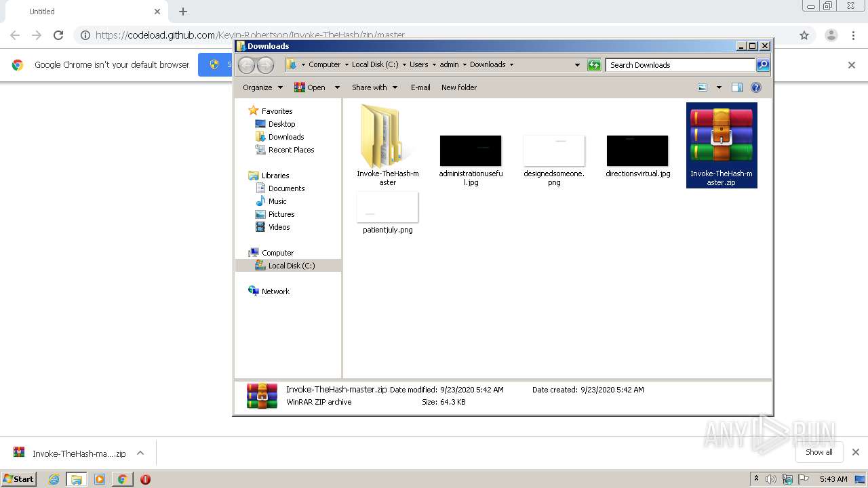Open Network in navigation pane
868x488 pixels.
pos(275,291)
